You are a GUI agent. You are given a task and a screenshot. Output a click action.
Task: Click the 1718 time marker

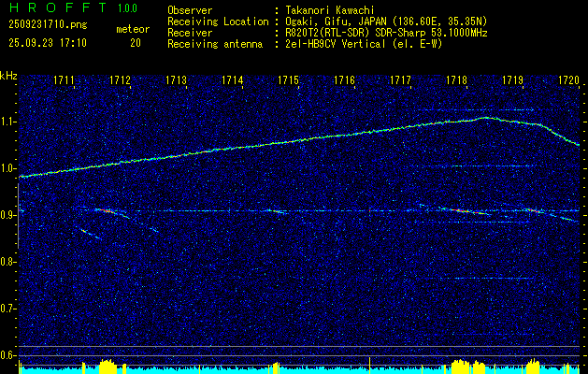tap(456, 81)
